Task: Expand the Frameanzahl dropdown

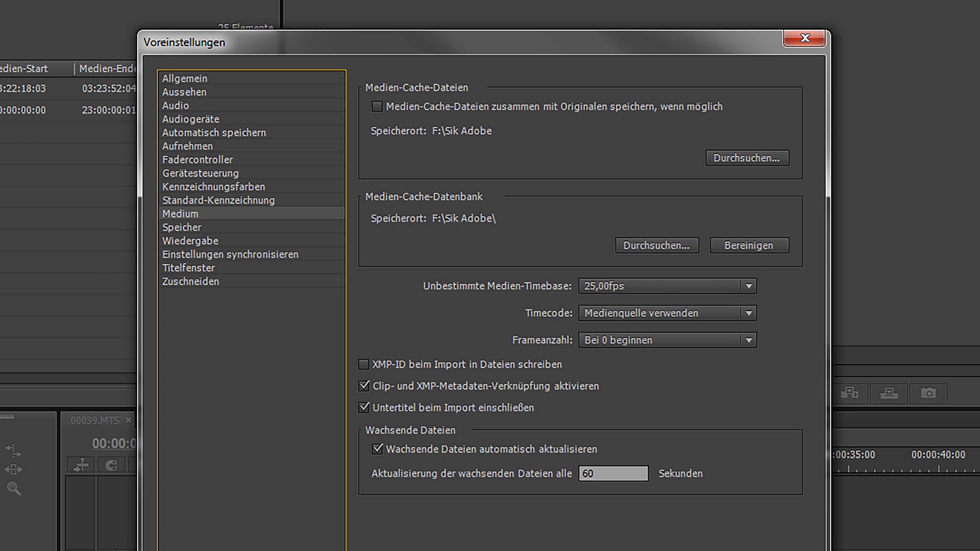Action: [667, 340]
